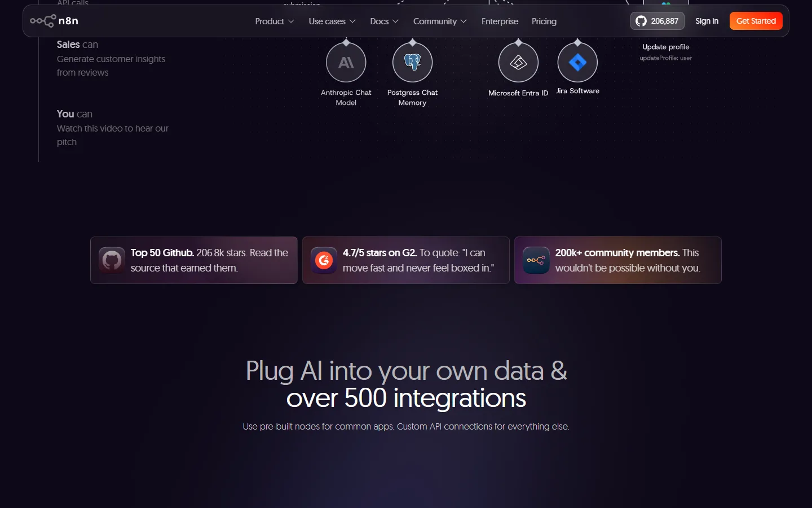Select the Postgres Chat Memory node icon

(413, 62)
